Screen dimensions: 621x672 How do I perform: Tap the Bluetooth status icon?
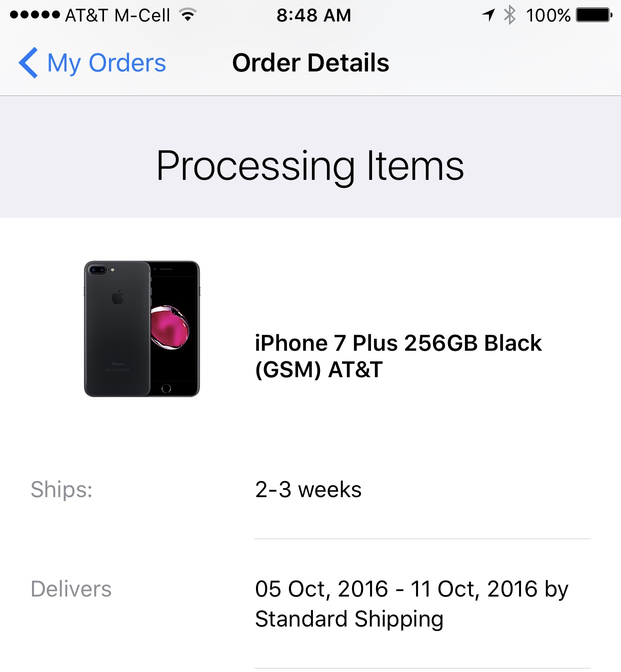pos(509,15)
